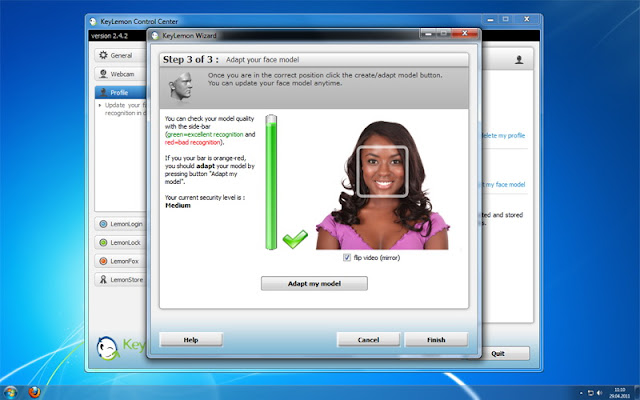Click the green checkmark quality indicator
Image resolution: width=640 pixels, height=400 pixels.
coord(295,239)
